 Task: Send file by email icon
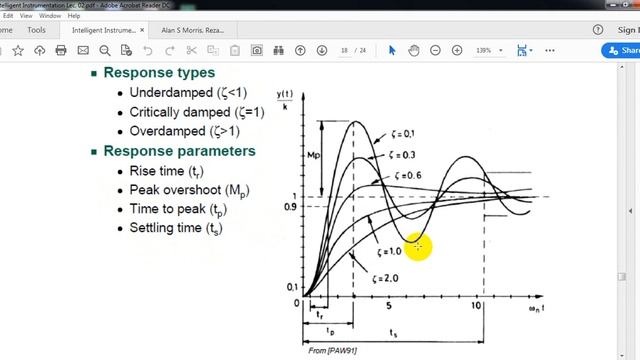coord(83,51)
